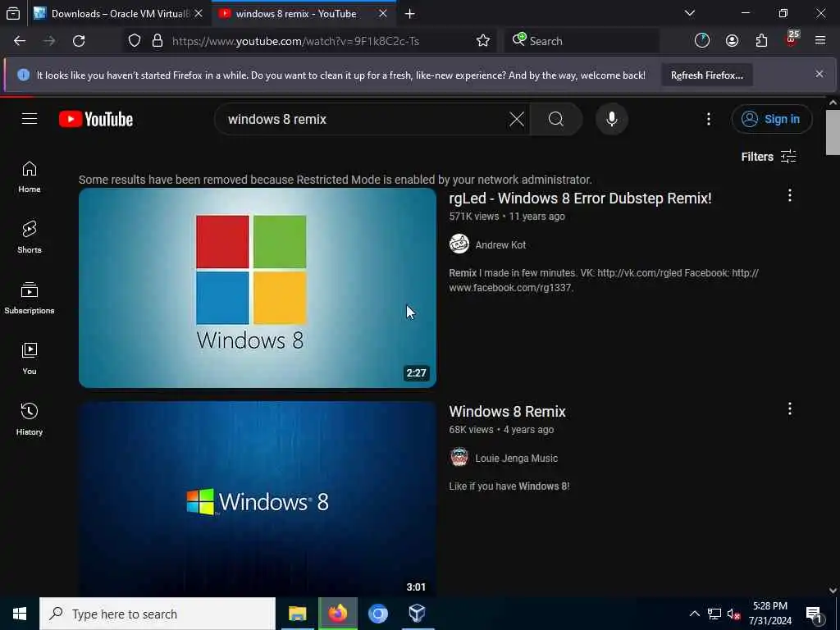Screen dimensions: 840x630
Task: Click the Andrew Kot channel avatar
Action: point(459,244)
